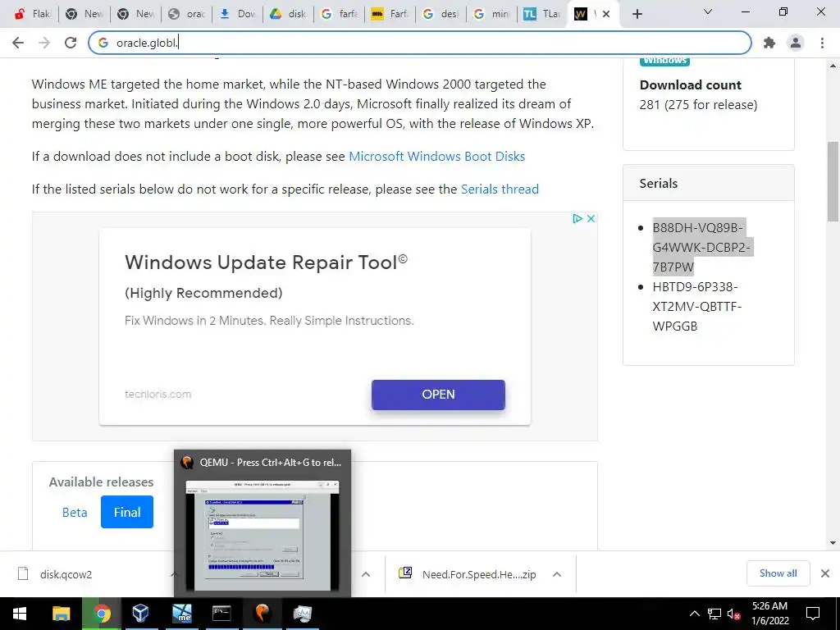
Task: Click the ad OPEN button
Action: point(438,395)
